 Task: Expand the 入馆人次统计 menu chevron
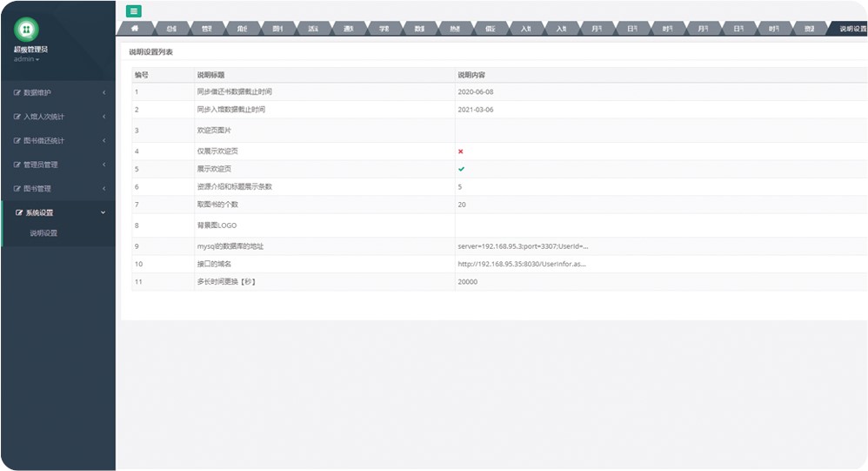click(x=103, y=117)
